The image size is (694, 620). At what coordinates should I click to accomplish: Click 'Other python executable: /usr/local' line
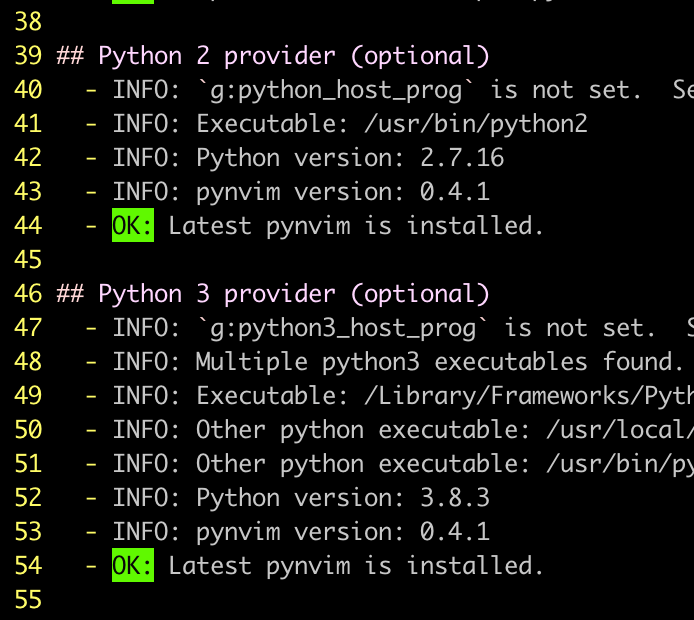(x=389, y=430)
